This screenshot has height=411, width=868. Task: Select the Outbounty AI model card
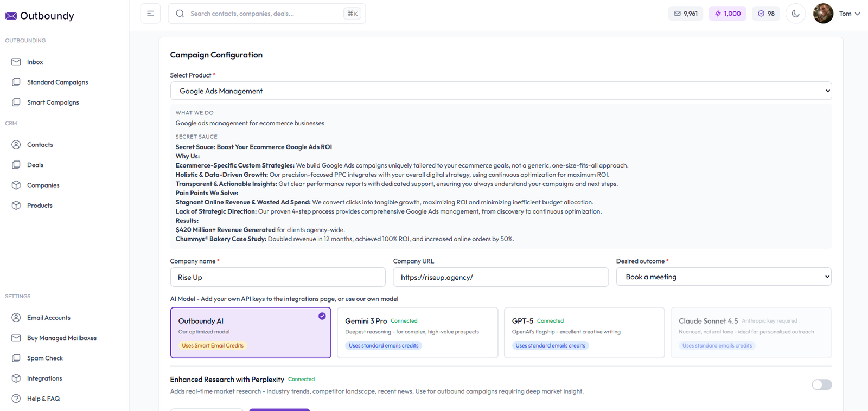point(251,333)
